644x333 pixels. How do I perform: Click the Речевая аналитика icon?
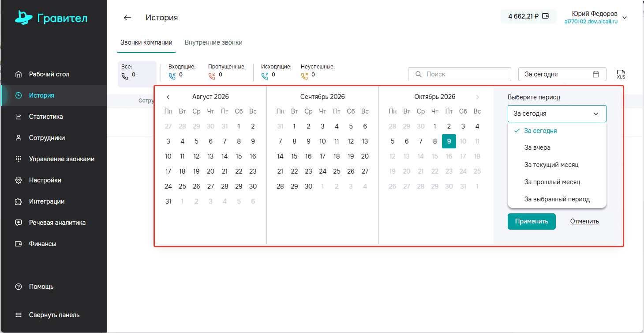click(19, 223)
